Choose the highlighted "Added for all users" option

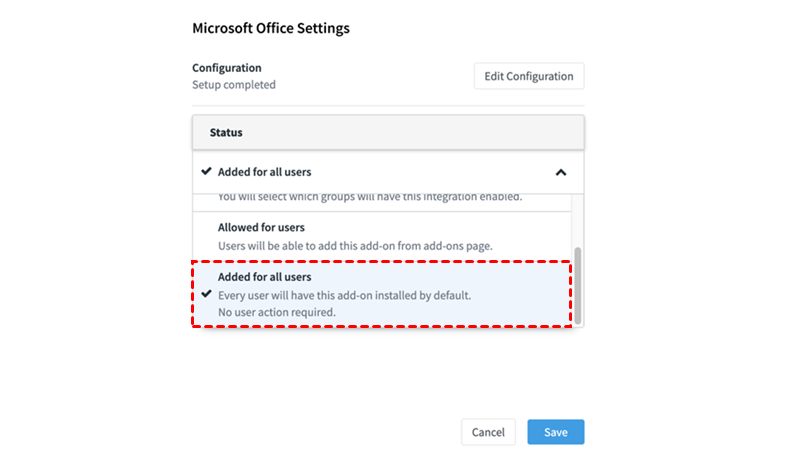[381, 294]
